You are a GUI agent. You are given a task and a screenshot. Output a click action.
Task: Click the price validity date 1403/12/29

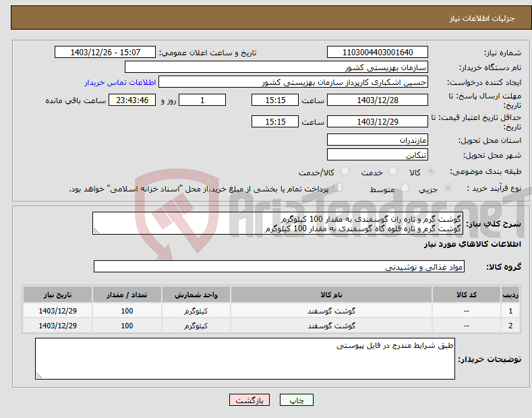click(378, 121)
